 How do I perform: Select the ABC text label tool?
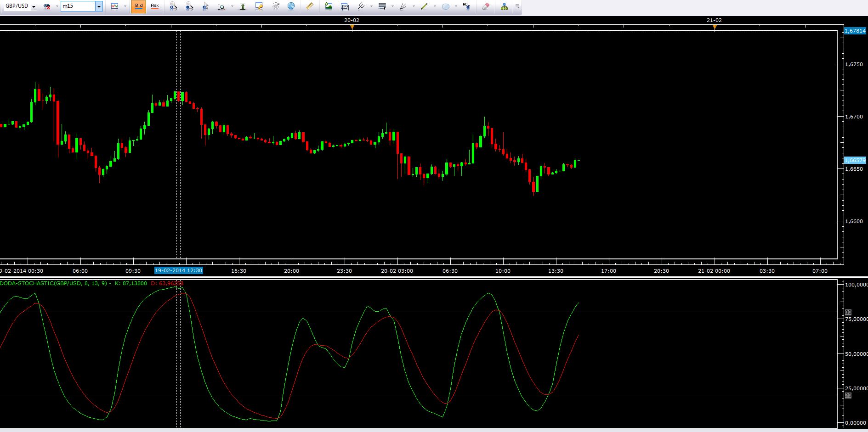coord(466,6)
